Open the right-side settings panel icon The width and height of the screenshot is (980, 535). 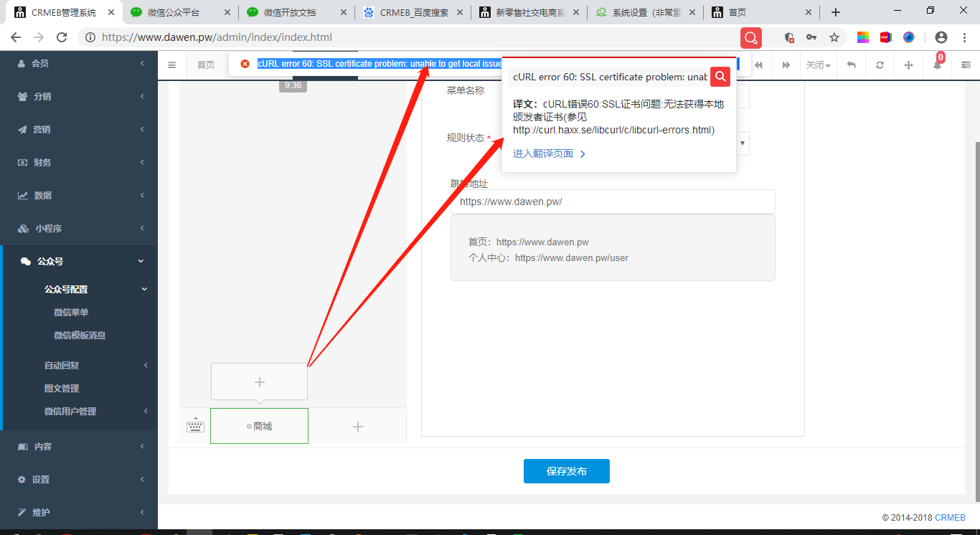click(966, 65)
